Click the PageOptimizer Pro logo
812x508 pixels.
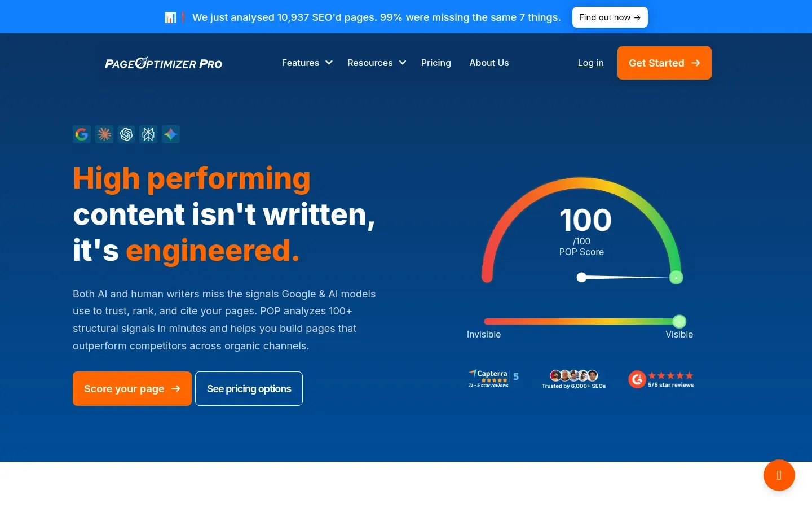(164, 63)
